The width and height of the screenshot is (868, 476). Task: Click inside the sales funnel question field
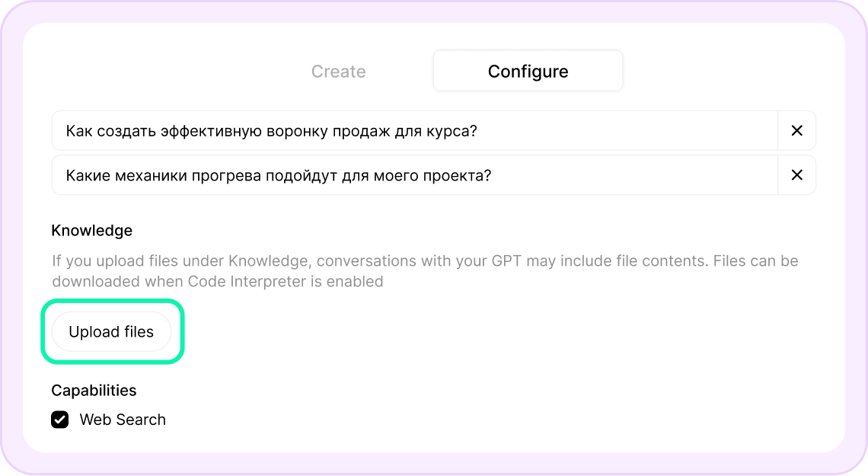pos(381,130)
